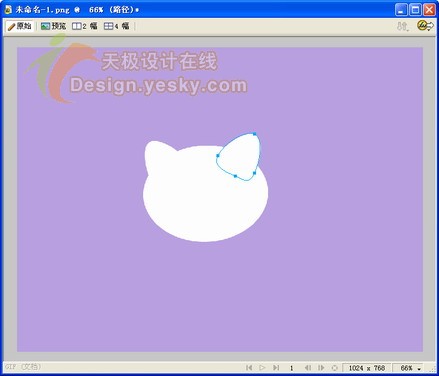Click the exit bitmap mode circle icon
The height and width of the screenshot is (376, 439).
[x=335, y=368]
